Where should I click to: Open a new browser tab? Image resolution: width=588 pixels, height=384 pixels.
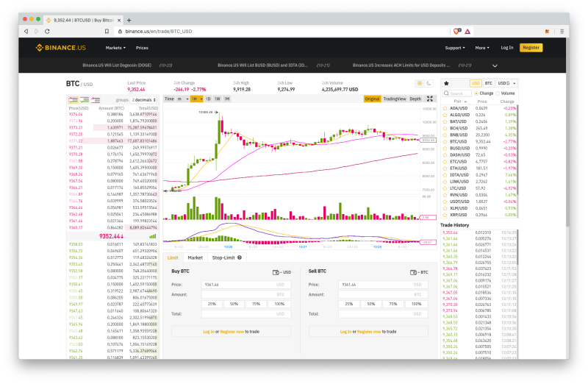coord(129,21)
